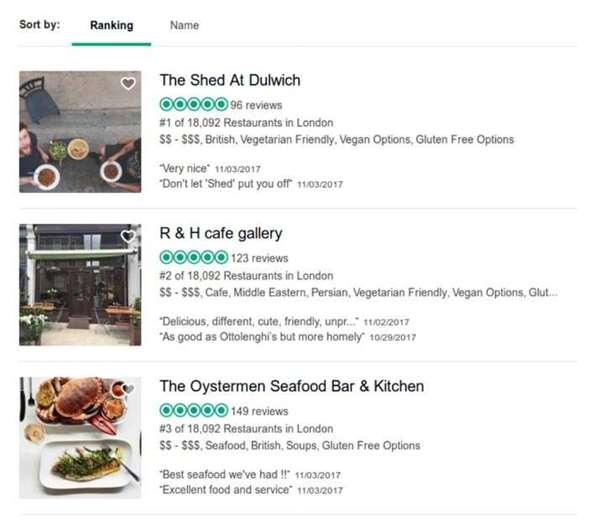Open The Shed At Dulwich listing title
Image resolution: width=600 pixels, height=524 pixels.
click(x=230, y=80)
